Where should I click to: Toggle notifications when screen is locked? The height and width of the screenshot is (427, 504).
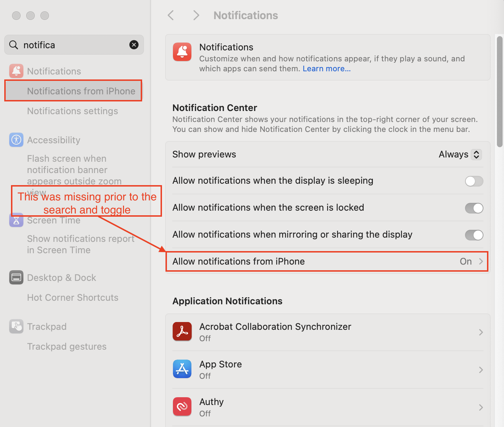click(474, 208)
